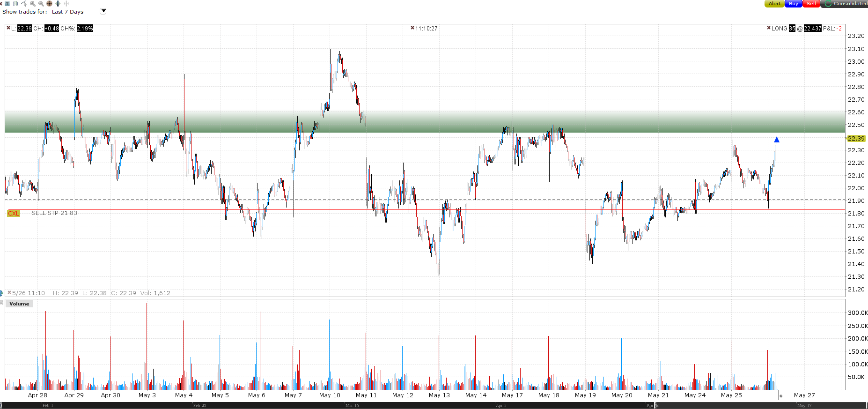Click the 50.0K volume axis label
The image size is (868, 409).
(856, 377)
